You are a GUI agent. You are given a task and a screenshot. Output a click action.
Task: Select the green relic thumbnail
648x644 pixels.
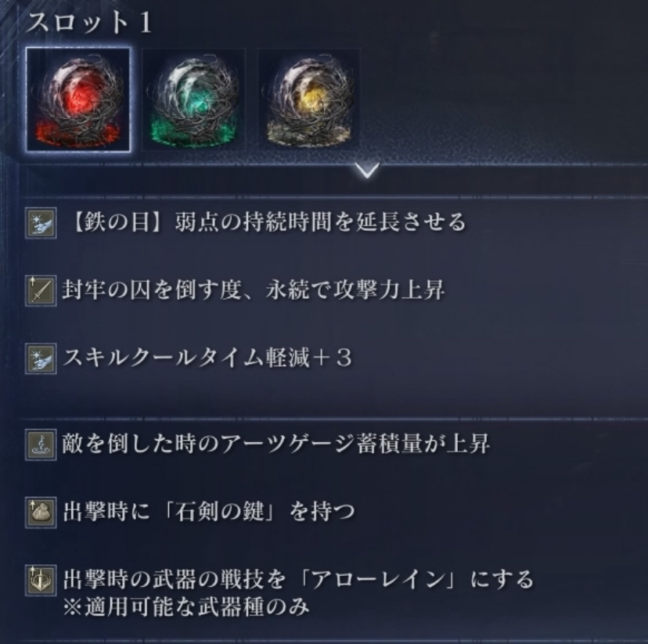pos(194,99)
